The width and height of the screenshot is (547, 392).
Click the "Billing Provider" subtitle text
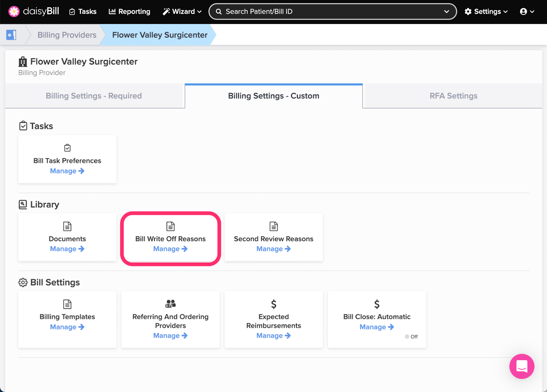coord(42,73)
